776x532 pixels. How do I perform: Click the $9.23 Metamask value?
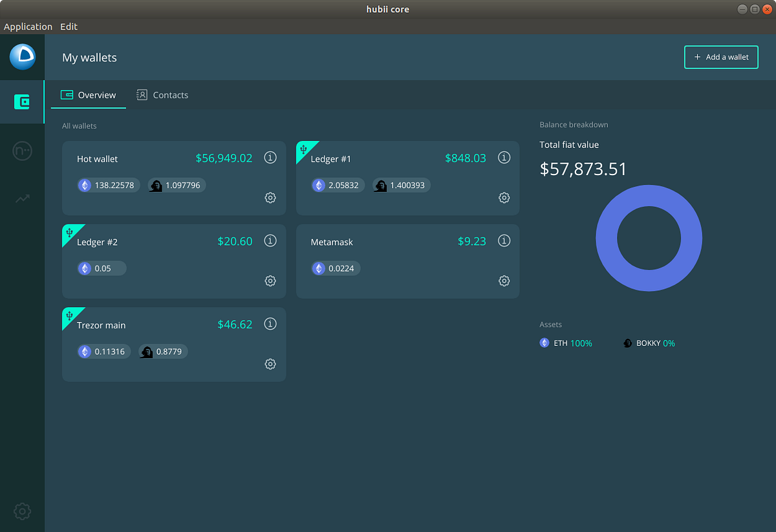tap(472, 241)
